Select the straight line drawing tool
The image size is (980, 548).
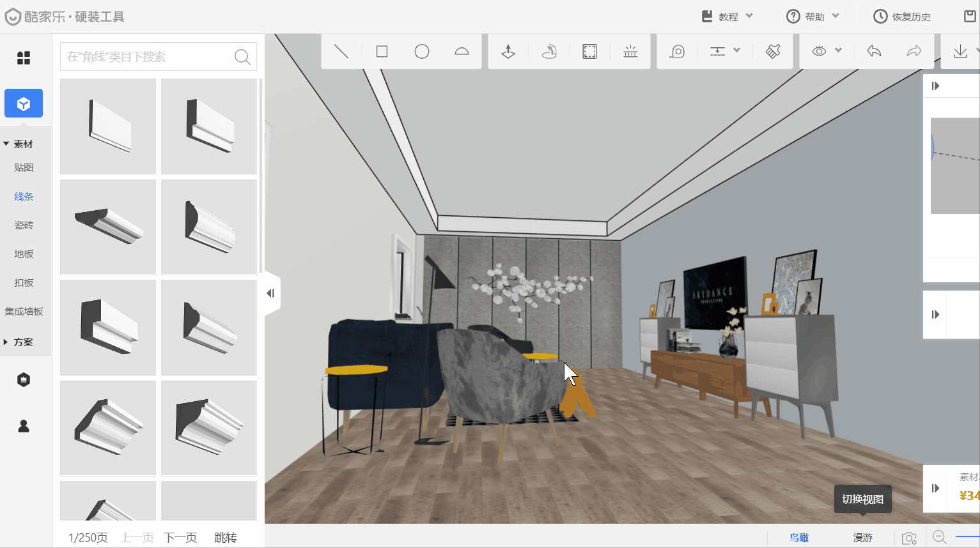click(341, 51)
